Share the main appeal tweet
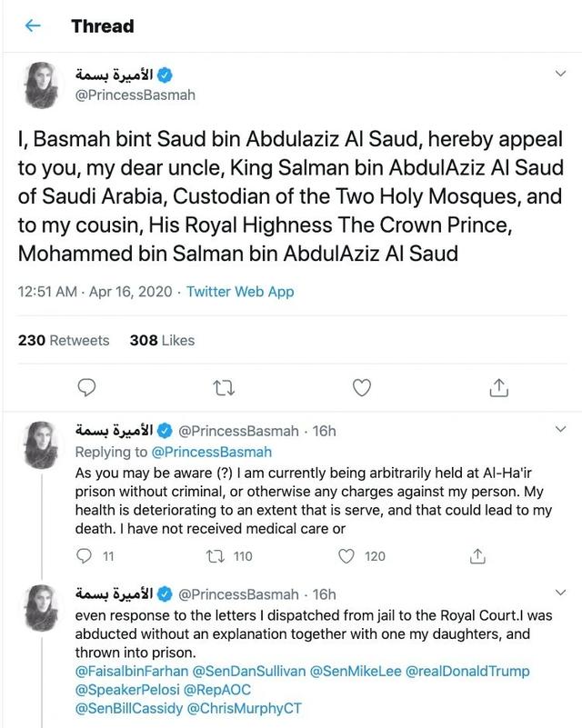This screenshot has width=582, height=728. click(x=498, y=387)
